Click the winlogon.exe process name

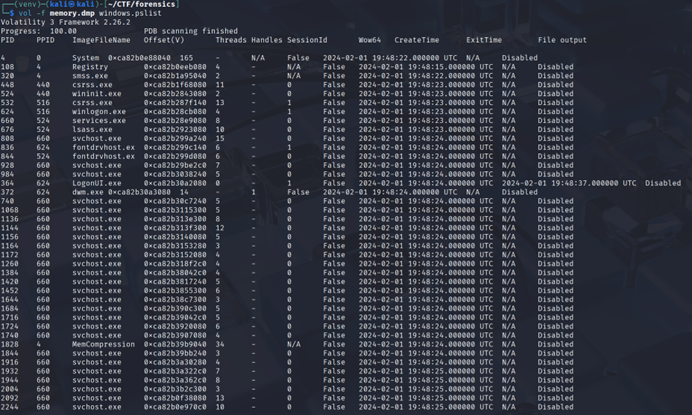pos(99,112)
